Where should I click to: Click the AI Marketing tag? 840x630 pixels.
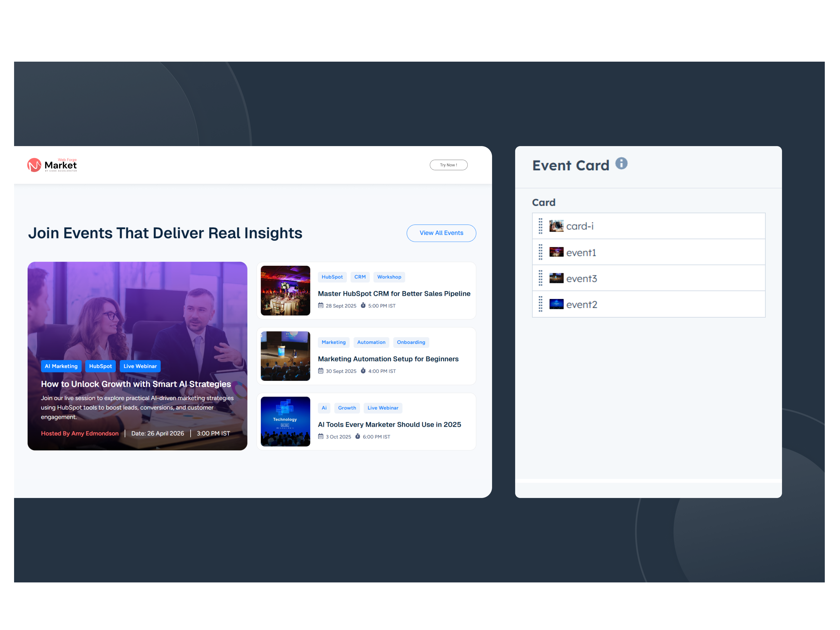61,366
